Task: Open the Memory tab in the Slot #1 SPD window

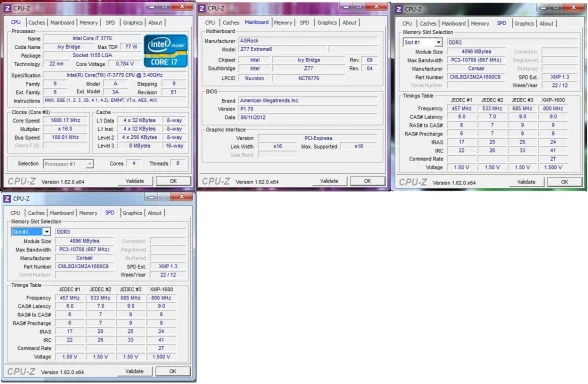Action: click(480, 23)
